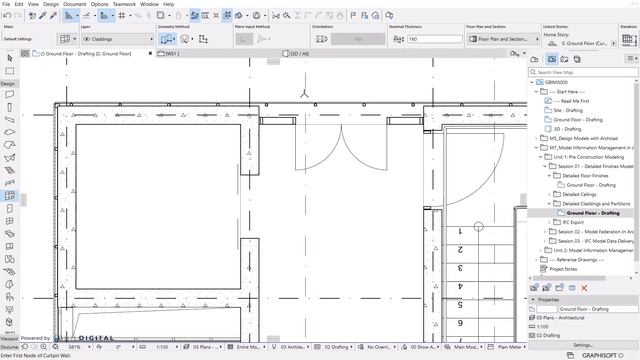This screenshot has width=640, height=360.
Task: Select the Arrow tool in the toolbox
Action: coord(9,58)
